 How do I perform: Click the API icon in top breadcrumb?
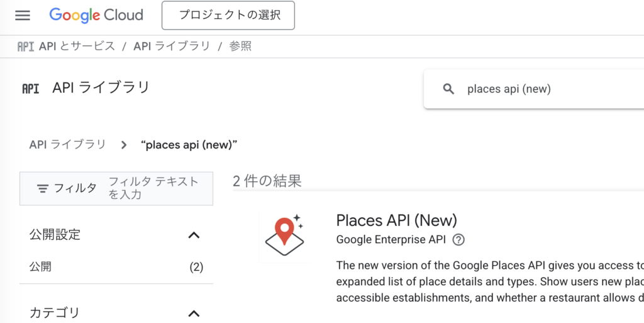(x=26, y=47)
